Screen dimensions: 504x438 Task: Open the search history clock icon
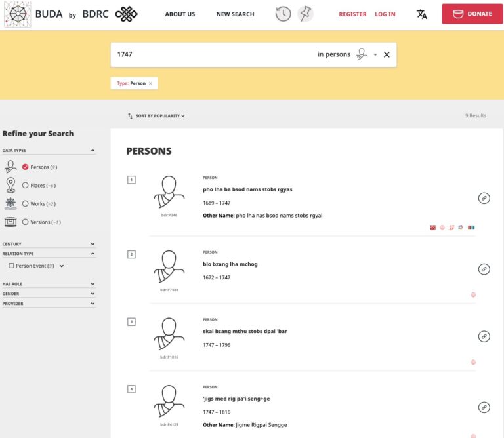[x=283, y=14]
